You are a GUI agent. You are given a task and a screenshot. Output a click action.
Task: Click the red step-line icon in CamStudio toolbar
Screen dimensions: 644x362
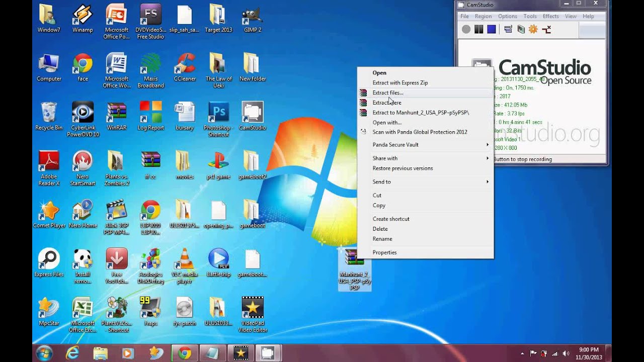coord(546,30)
